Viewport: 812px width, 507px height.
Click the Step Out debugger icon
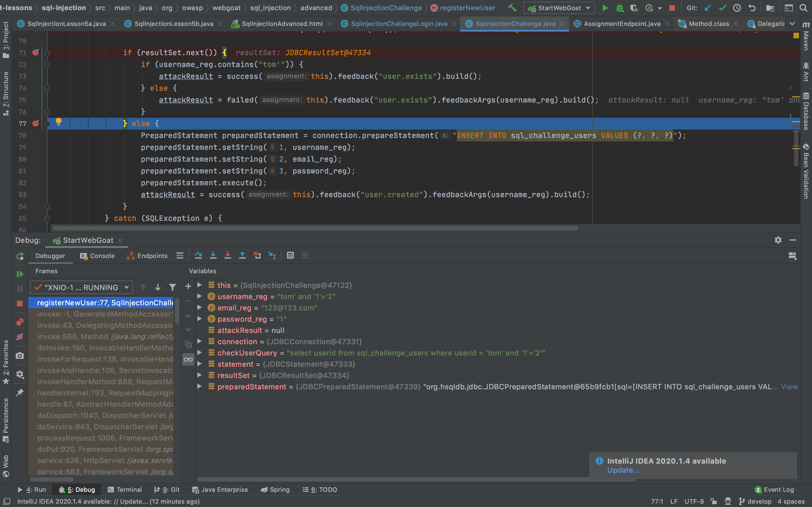242,255
